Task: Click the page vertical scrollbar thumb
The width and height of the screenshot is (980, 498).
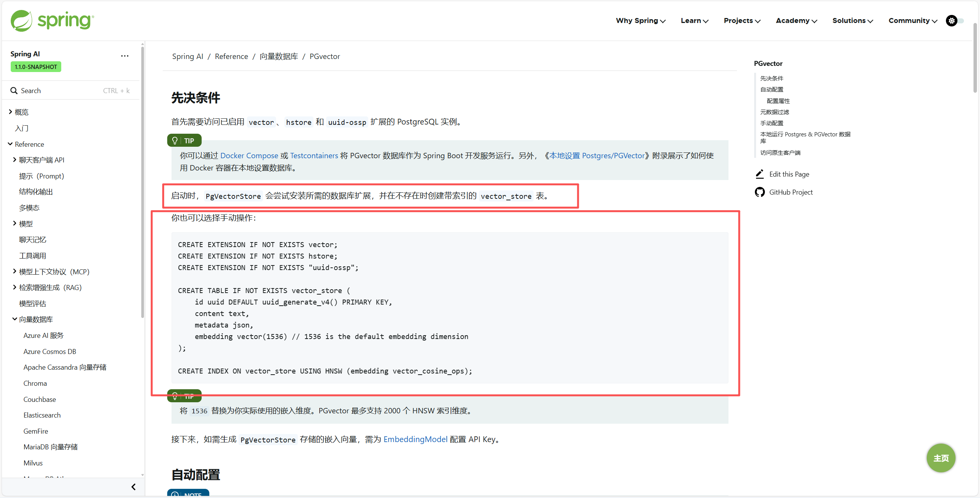Action: coord(975,57)
